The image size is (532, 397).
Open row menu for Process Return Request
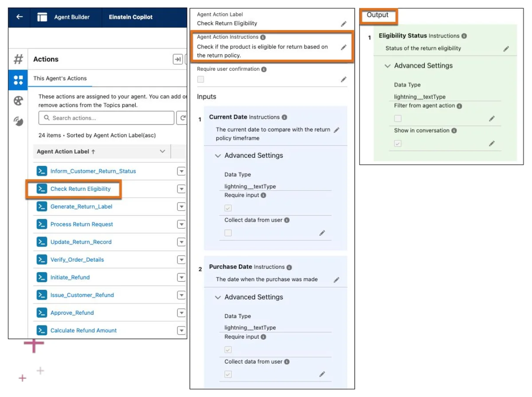pos(181,225)
